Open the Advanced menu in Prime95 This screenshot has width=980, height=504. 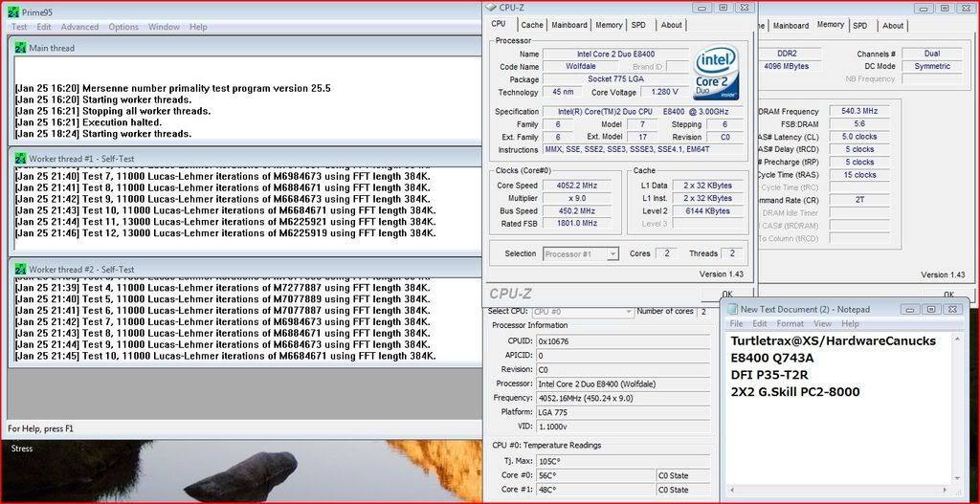coord(80,27)
